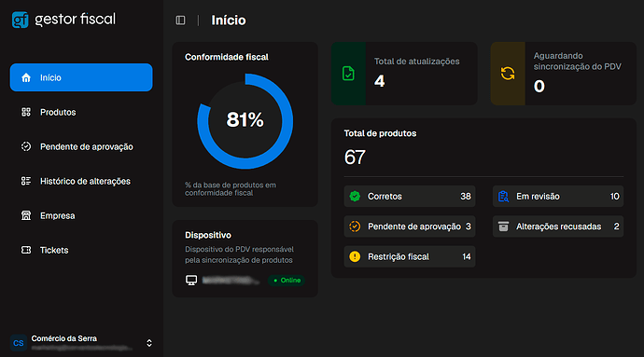644x357 pixels.
Task: Toggle the sidebar panel icon
Action: pos(180,21)
